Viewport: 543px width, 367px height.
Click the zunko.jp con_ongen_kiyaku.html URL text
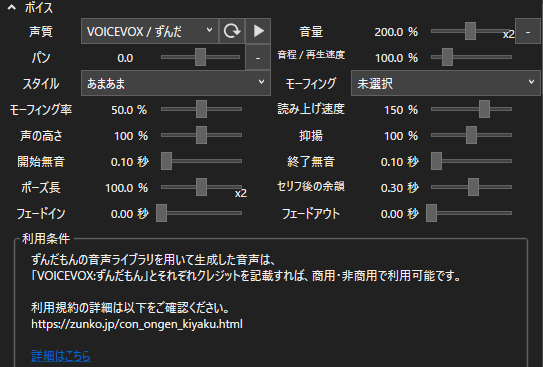pos(137,324)
